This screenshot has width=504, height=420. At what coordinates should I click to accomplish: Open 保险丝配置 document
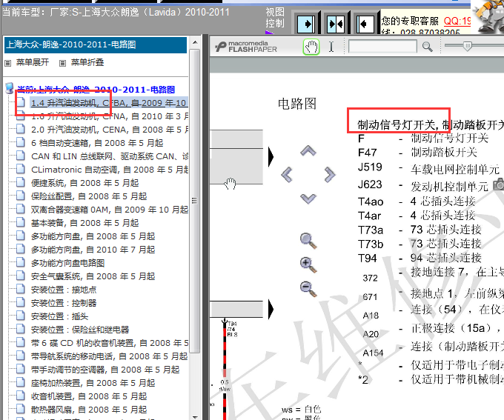click(89, 196)
